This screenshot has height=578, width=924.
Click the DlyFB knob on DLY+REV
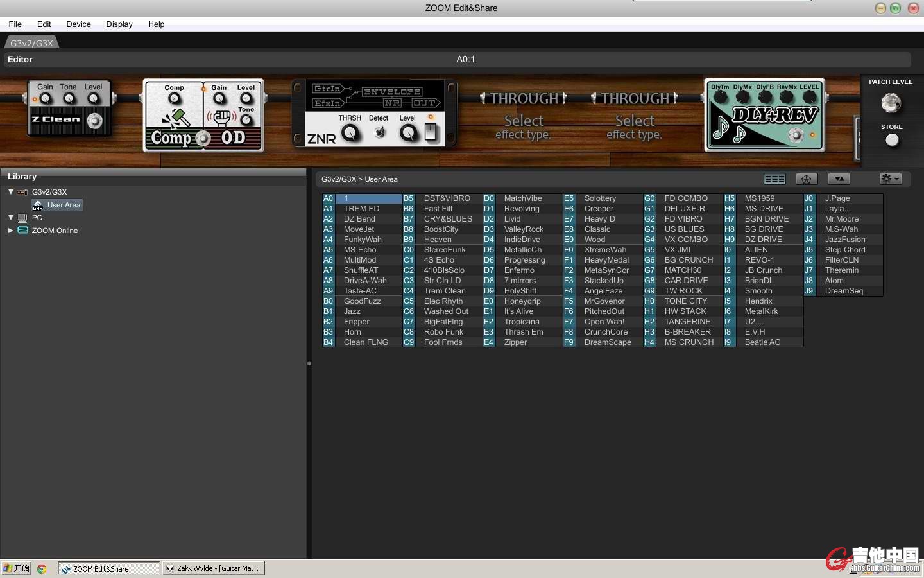tap(766, 98)
